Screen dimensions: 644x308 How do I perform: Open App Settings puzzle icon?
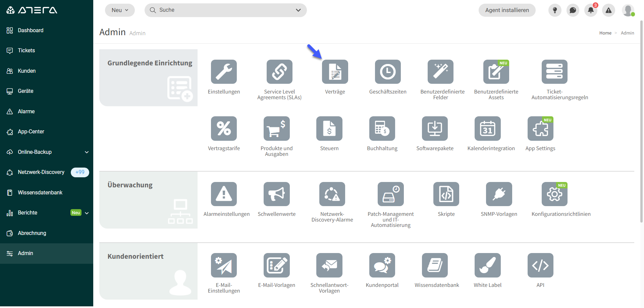(x=540, y=128)
